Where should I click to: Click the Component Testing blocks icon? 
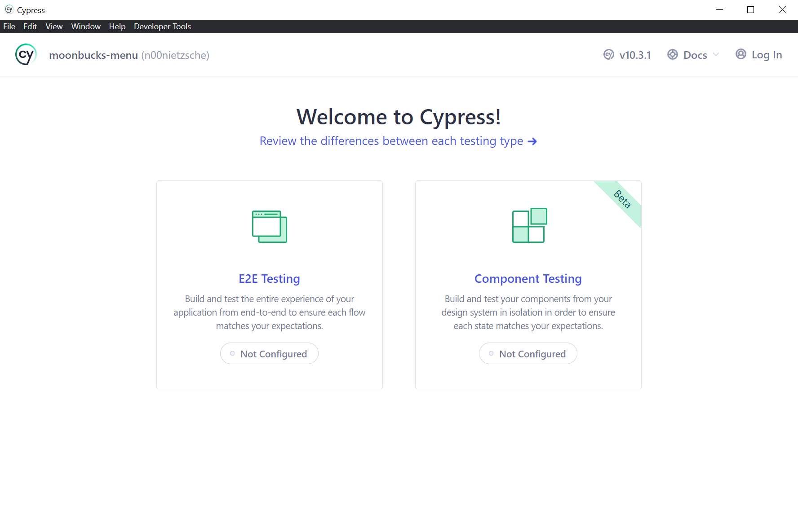pos(530,225)
